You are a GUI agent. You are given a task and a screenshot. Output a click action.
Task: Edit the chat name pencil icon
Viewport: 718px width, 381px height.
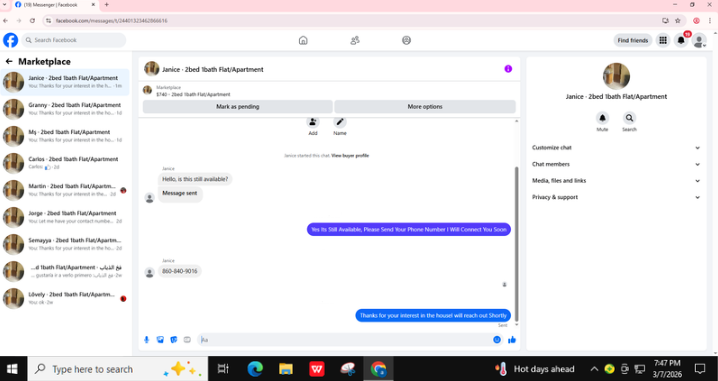[x=340, y=122]
